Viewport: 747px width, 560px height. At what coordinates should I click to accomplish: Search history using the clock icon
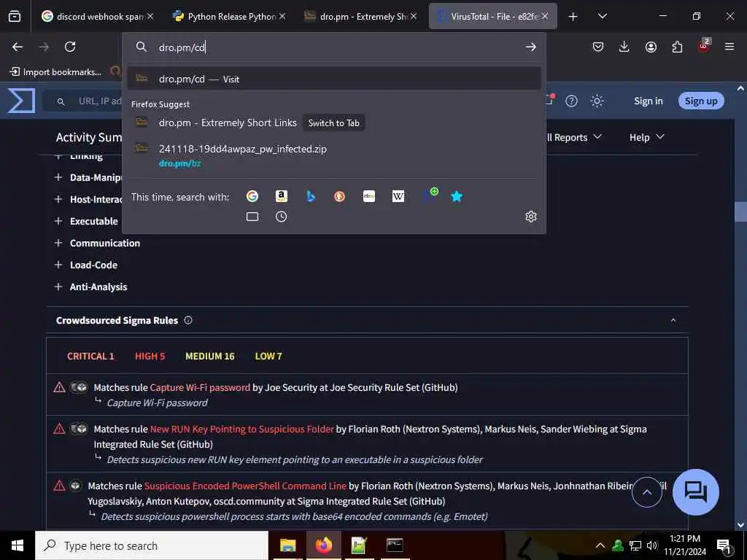pyautogui.click(x=281, y=217)
